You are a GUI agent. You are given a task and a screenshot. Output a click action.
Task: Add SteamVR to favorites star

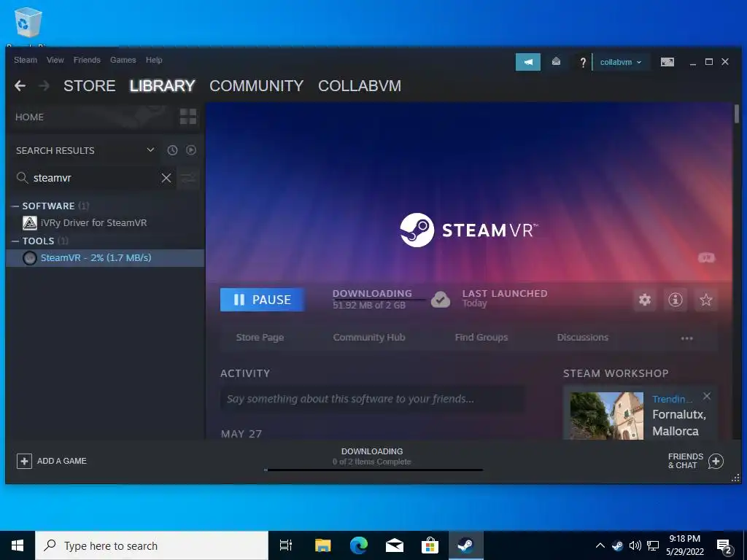(705, 300)
